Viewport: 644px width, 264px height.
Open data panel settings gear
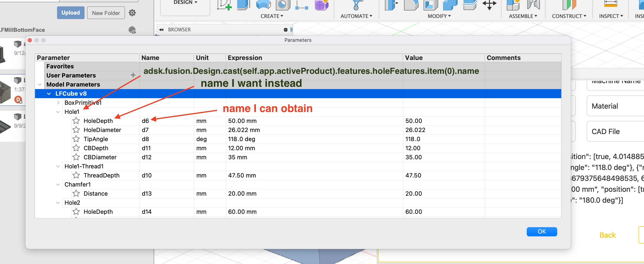coord(132,13)
